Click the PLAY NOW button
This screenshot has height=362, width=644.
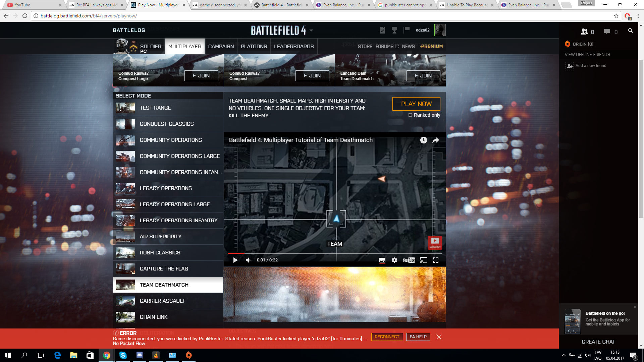(x=416, y=104)
